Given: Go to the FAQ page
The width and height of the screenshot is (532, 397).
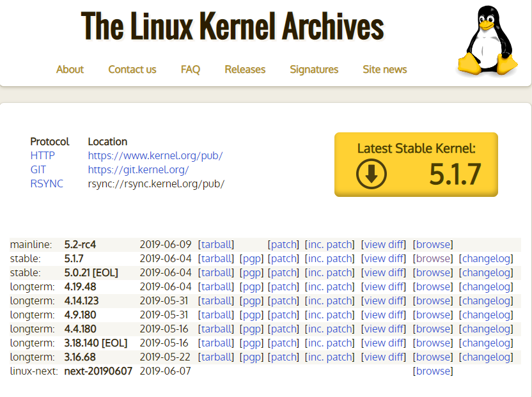Looking at the screenshot, I should pos(191,69).
